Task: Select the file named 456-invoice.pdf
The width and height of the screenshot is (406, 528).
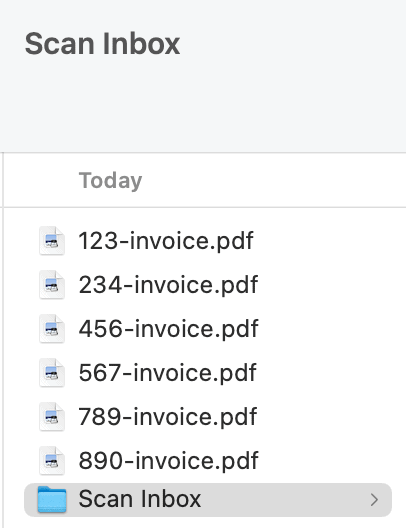Action: click(168, 329)
